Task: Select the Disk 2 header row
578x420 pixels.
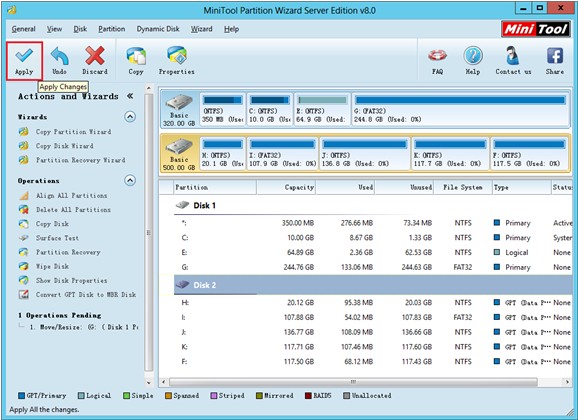Action: point(373,285)
